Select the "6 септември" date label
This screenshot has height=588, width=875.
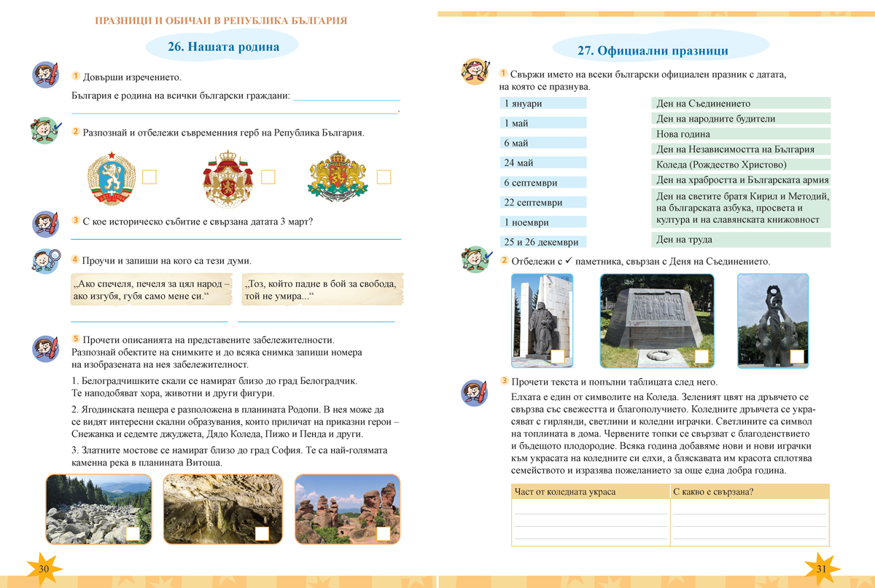click(x=543, y=182)
